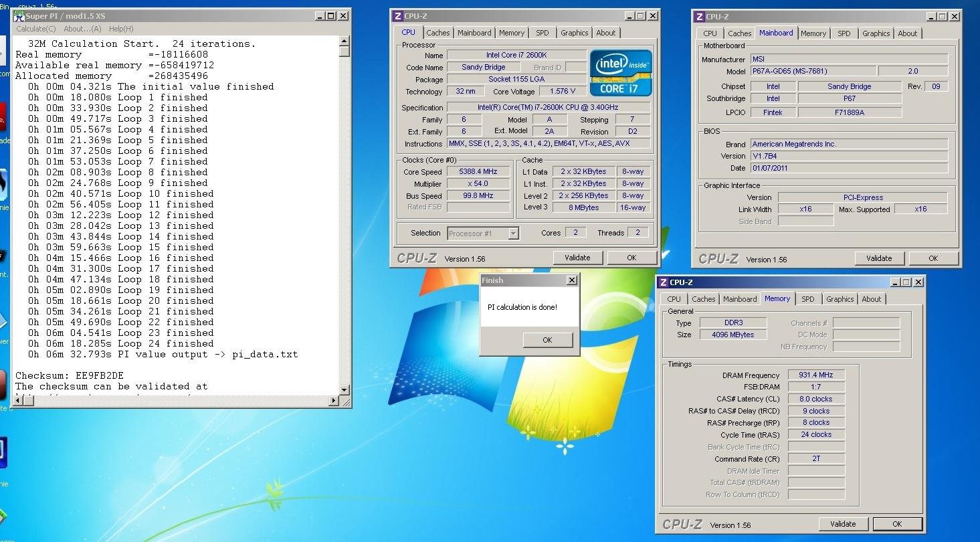
Task: Click the Core Voltage value 1.576 V
Action: 563,92
